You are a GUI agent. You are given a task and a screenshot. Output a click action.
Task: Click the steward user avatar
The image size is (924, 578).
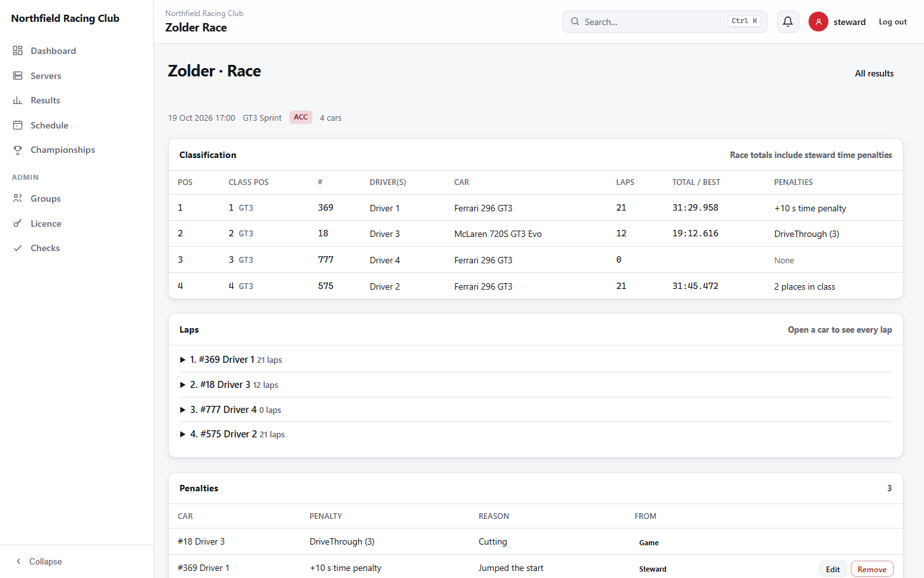[818, 22]
